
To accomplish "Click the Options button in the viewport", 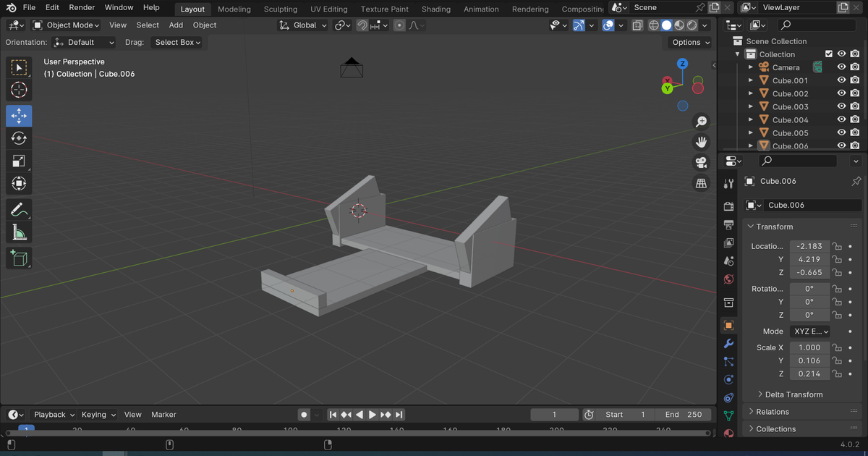I will tap(688, 42).
